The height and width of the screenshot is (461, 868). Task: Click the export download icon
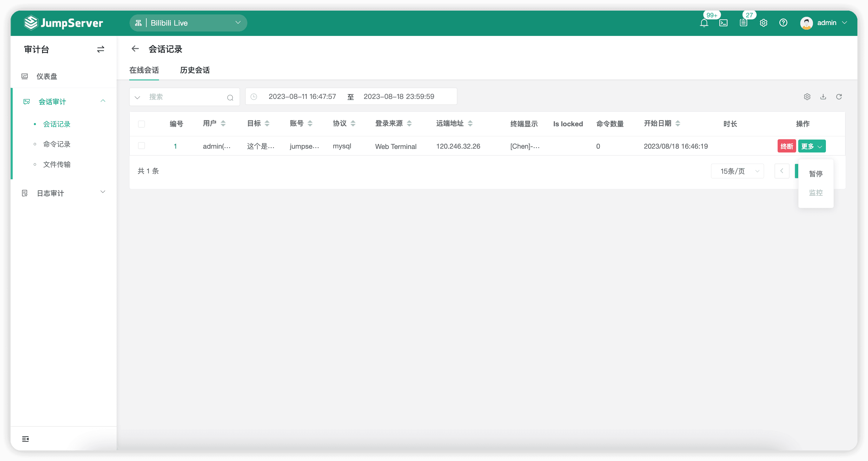pyautogui.click(x=823, y=97)
